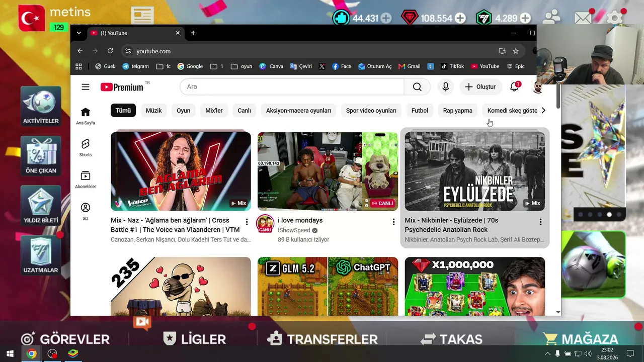
Task: Select the Mix'ler filter chip
Action: 214,111
